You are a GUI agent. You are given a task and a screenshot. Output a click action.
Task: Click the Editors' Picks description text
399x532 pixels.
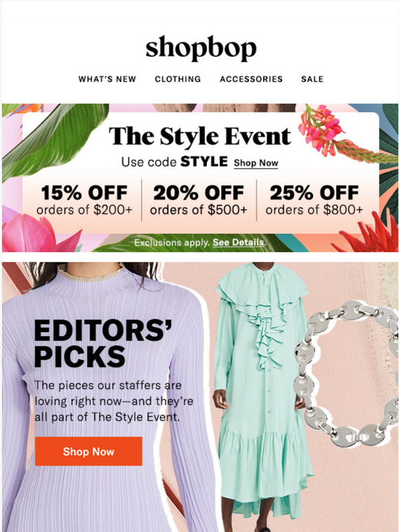114,401
